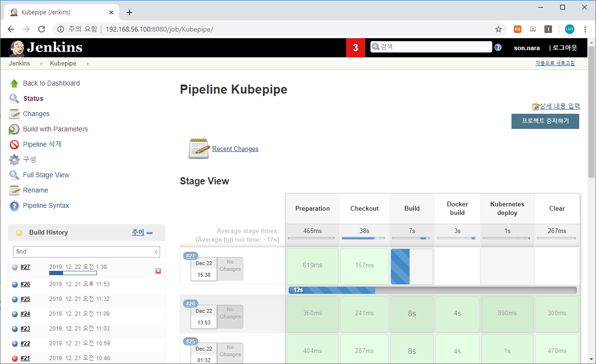Open build #22 in Build History
Viewport: 596px width, 364px height.
(25, 343)
